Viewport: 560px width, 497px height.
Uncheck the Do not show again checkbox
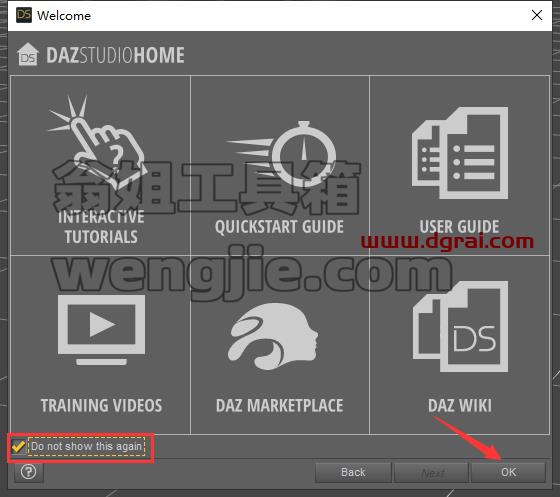[18, 446]
